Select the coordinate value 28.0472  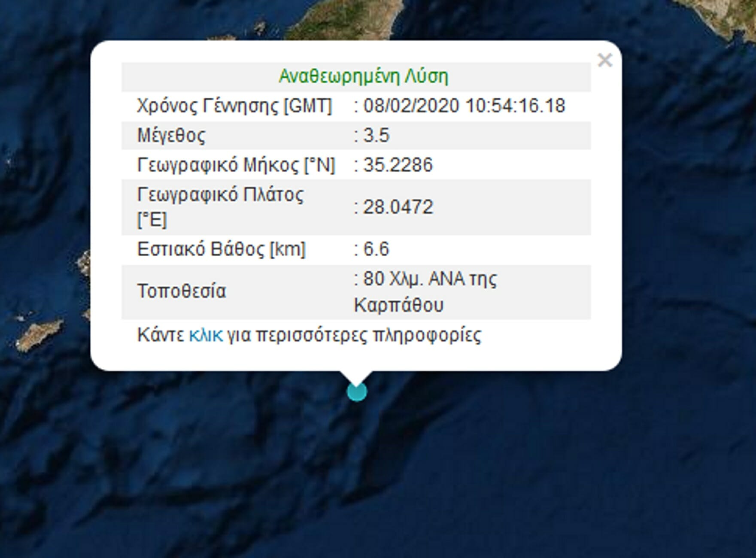tap(398, 207)
